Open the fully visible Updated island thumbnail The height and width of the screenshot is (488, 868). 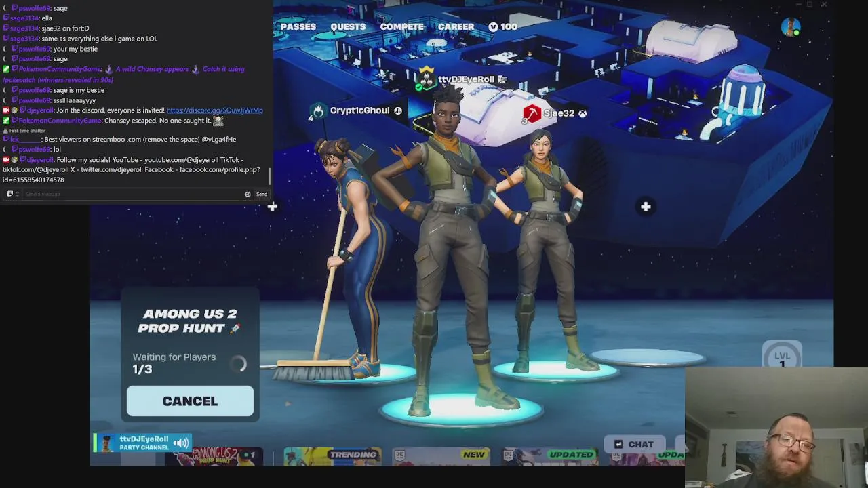[x=551, y=457]
